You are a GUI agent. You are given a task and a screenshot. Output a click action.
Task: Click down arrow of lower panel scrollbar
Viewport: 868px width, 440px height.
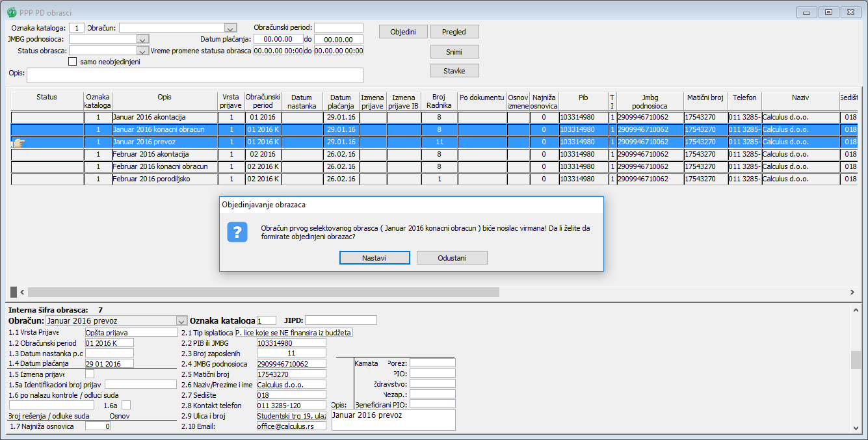click(x=856, y=428)
